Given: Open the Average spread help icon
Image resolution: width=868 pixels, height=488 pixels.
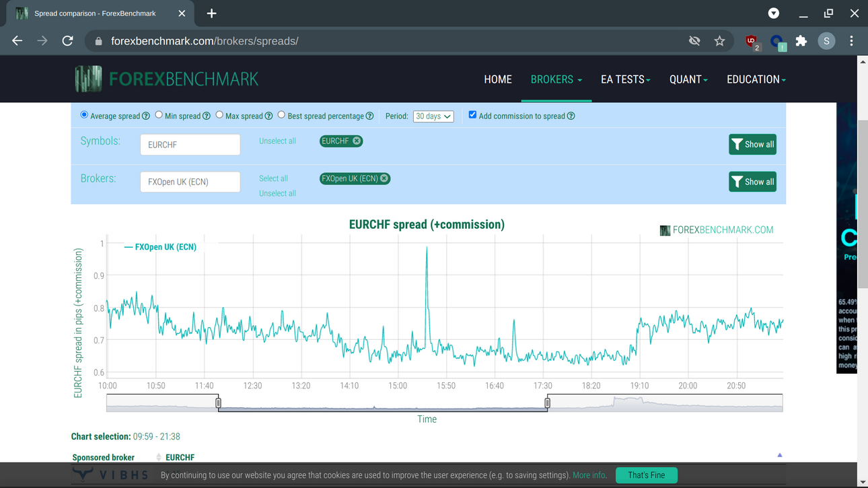Looking at the screenshot, I should (x=146, y=116).
